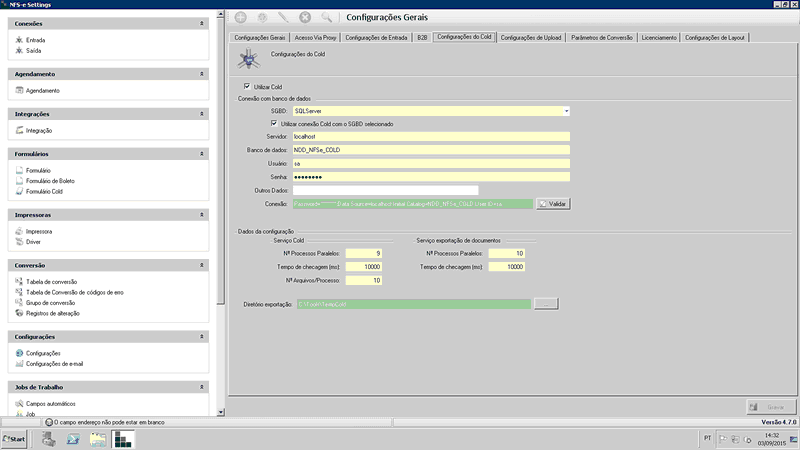Click the magnifier search icon in toolbar
This screenshot has width=800, height=450.
click(327, 17)
